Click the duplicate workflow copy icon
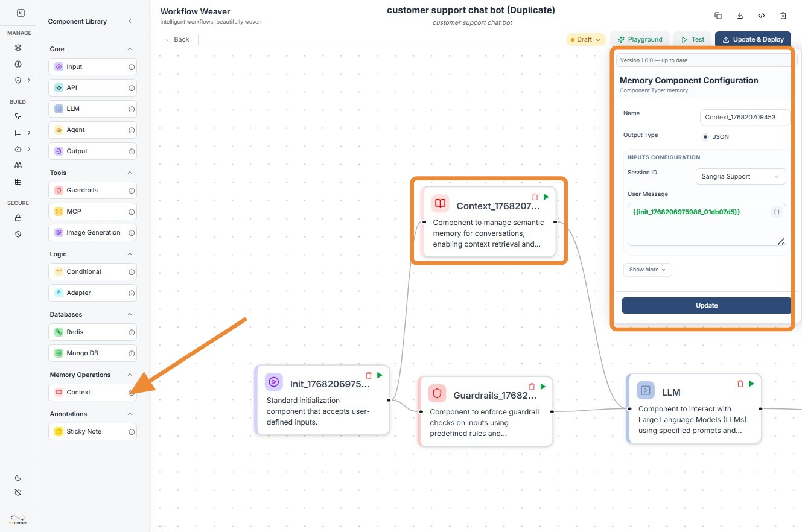 [718, 16]
